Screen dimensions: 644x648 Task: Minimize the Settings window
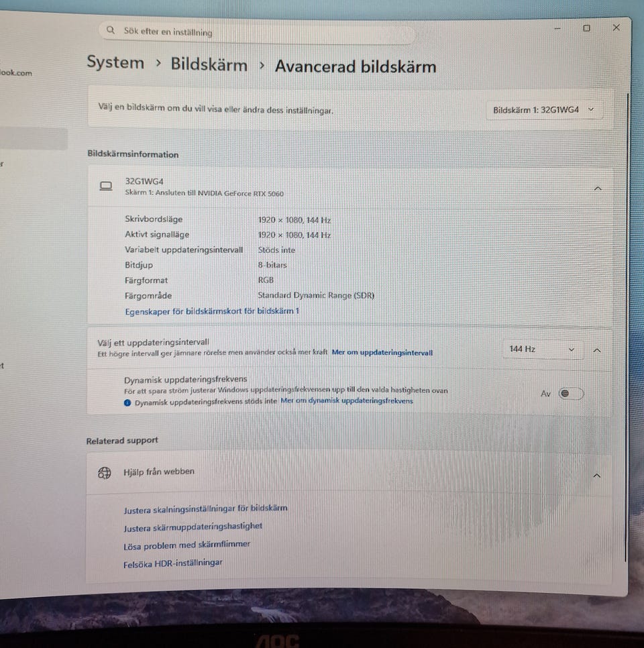pos(557,29)
